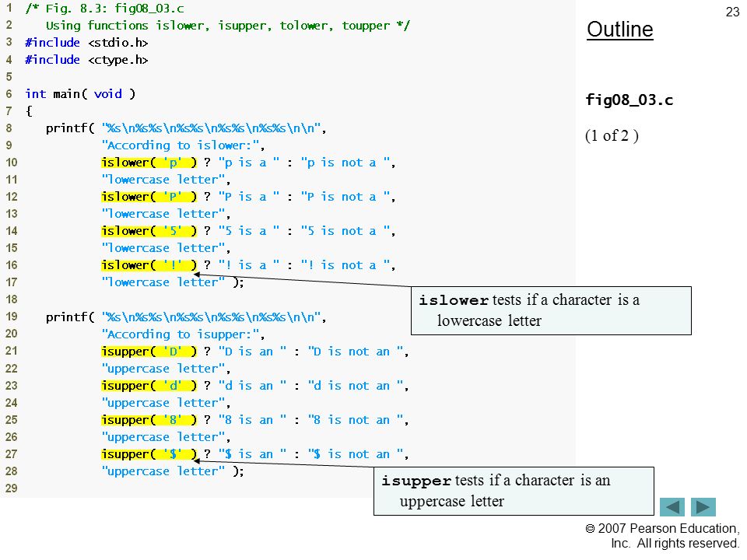Screen dimensions: 747x560
Task: Click the string "! is not a "
Action: [x=345, y=265]
